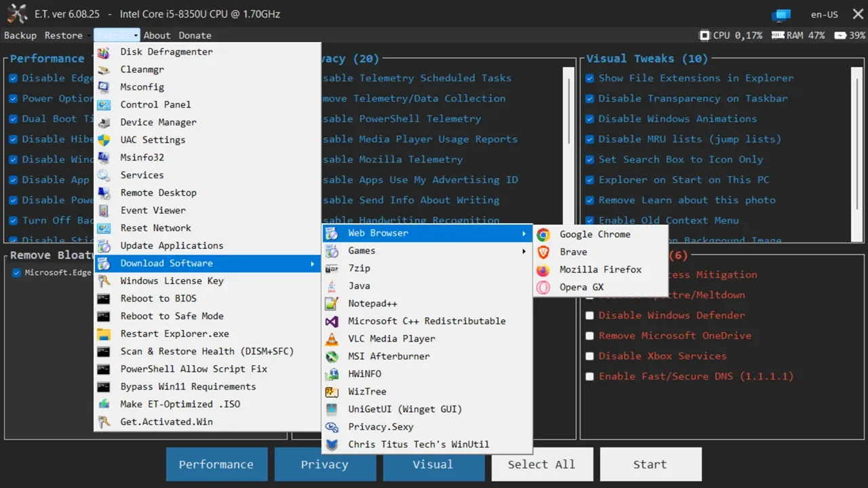Click the HWiNFO icon

click(x=332, y=374)
